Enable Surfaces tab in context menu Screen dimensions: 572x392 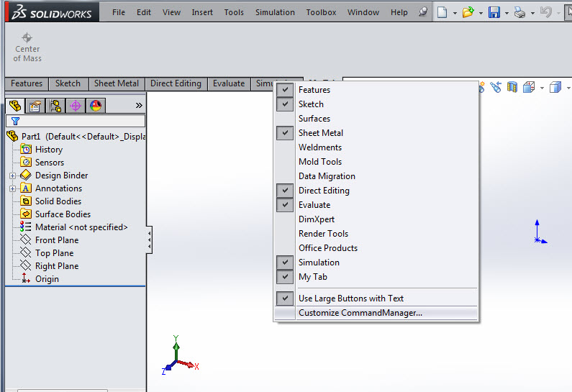pos(376,119)
